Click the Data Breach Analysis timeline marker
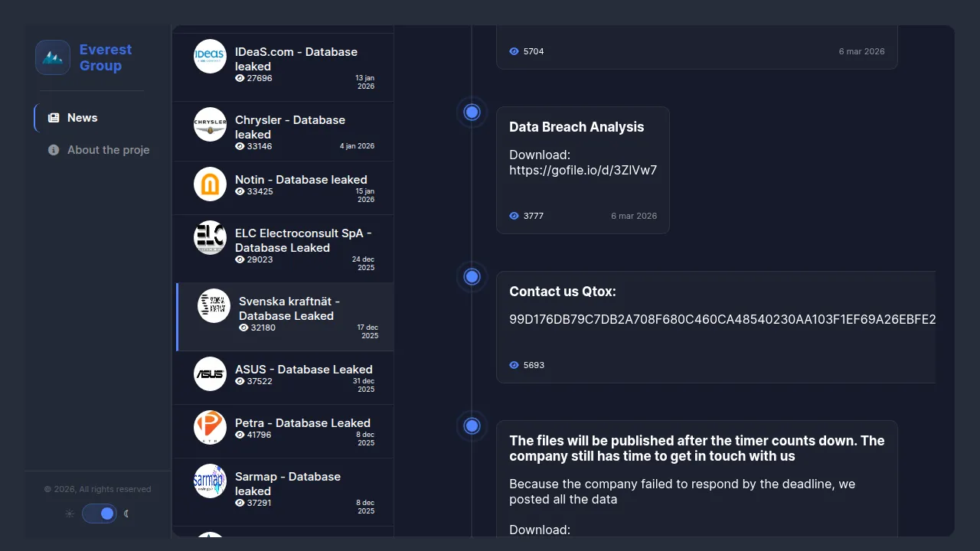 coord(472,112)
